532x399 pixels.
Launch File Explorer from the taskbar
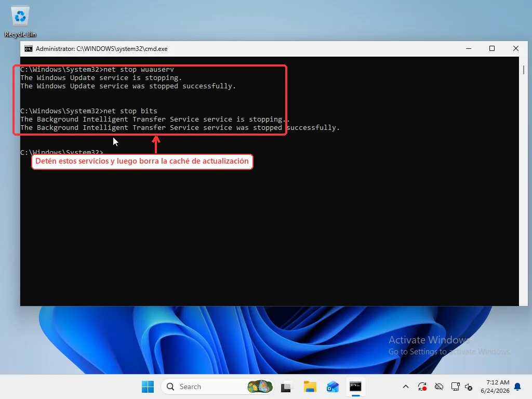[x=310, y=387]
